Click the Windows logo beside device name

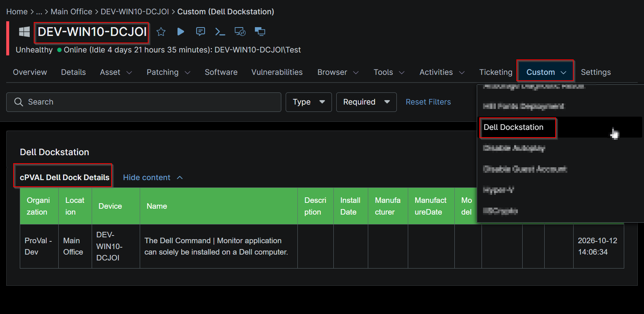(24, 32)
